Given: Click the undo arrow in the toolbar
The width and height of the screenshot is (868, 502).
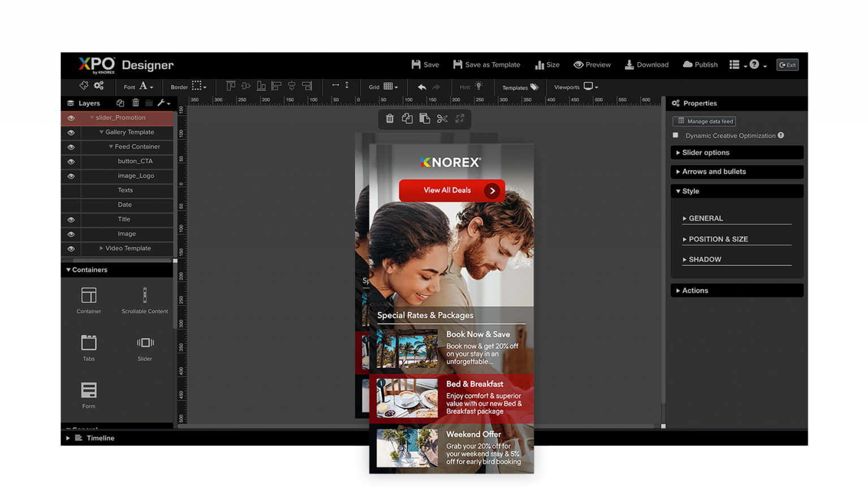Looking at the screenshot, I should point(422,86).
